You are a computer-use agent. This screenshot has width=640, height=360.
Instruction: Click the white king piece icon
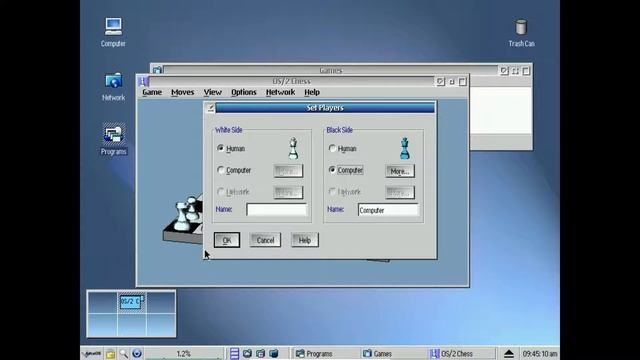[293, 148]
